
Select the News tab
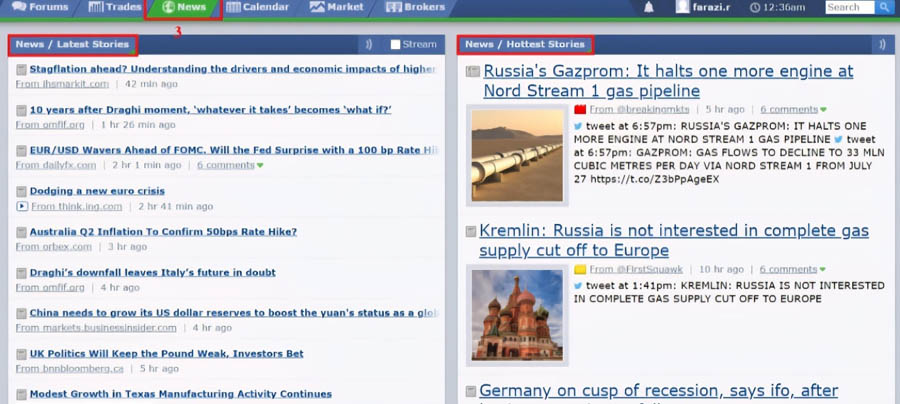point(184,7)
